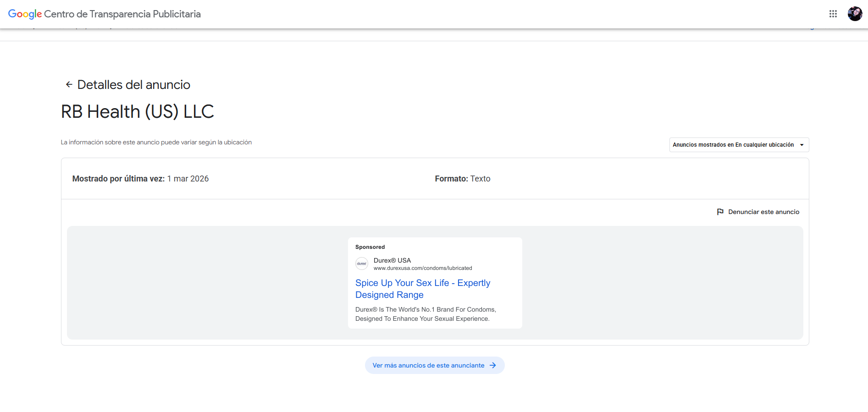
Task: Click the Sponsored label in the ad
Action: point(370,247)
